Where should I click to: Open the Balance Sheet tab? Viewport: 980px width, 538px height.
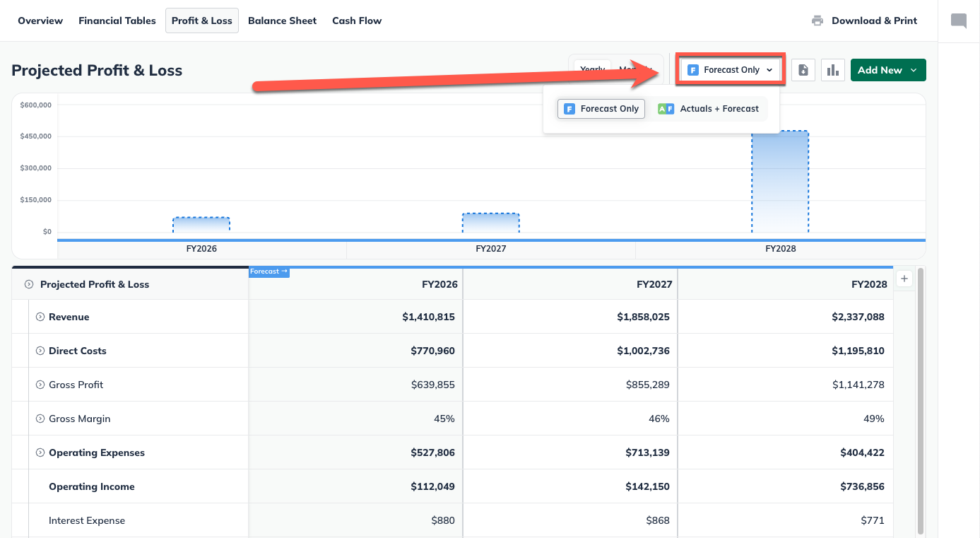283,21
